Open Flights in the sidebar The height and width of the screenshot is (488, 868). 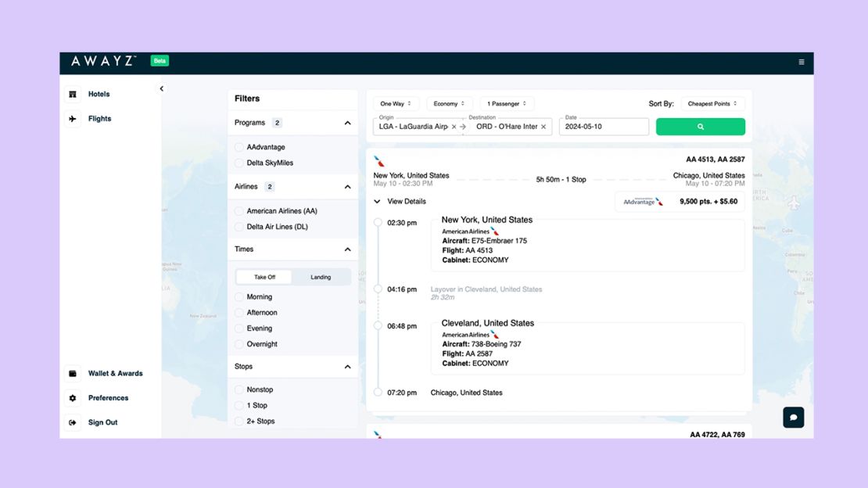[99, 119]
